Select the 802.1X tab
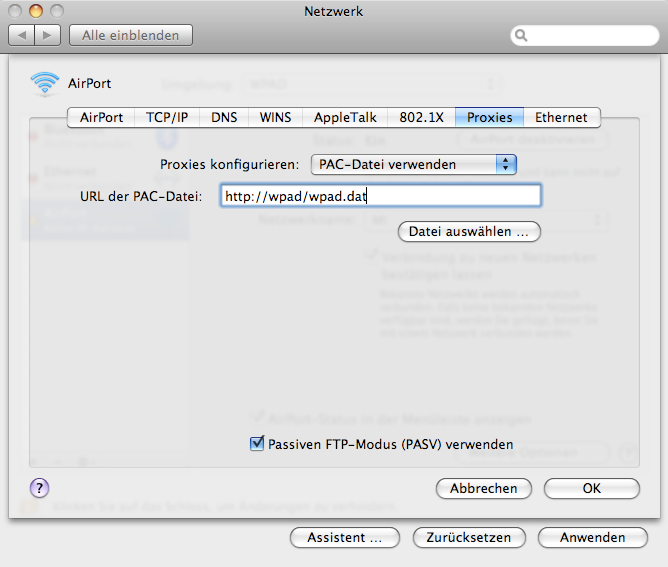Viewport: 668px width, 567px height. coord(421,117)
